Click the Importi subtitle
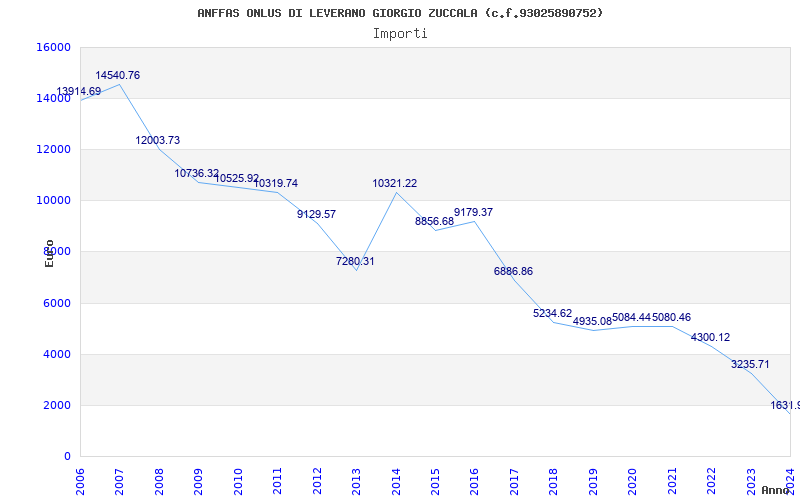This screenshot has width=800, height=500. 400,34
